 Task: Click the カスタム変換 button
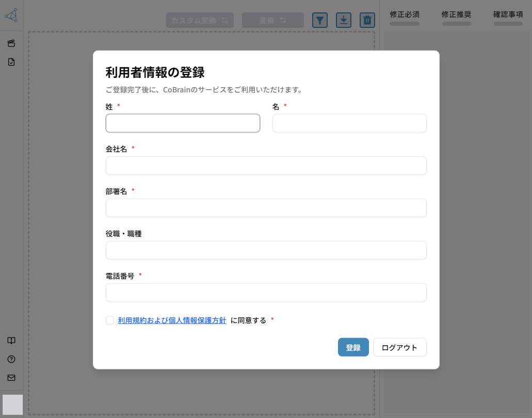tap(200, 20)
